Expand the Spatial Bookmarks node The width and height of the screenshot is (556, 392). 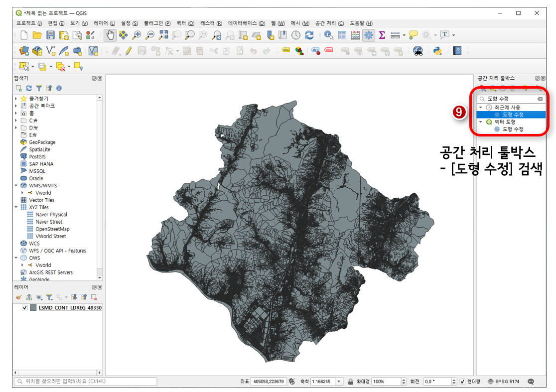(15, 106)
